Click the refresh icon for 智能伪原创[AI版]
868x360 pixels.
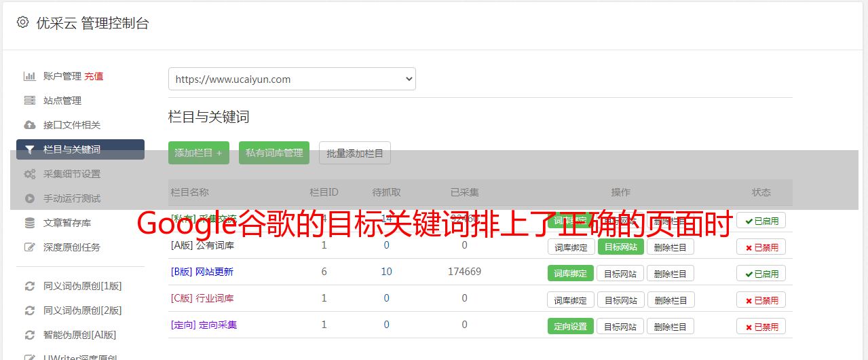29,335
